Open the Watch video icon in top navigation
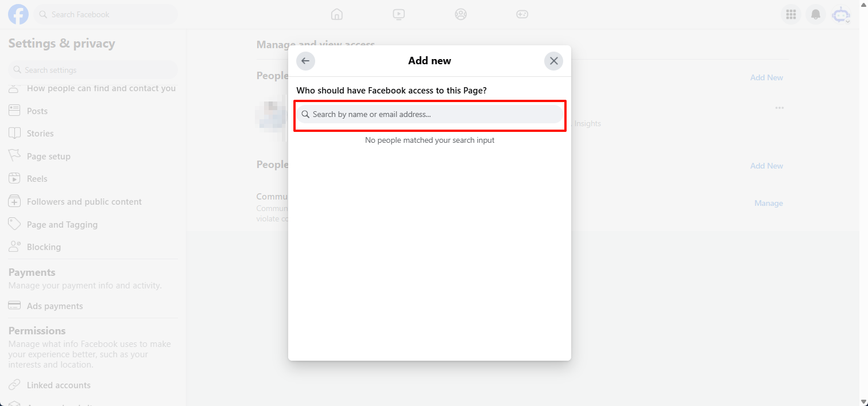 [x=399, y=14]
